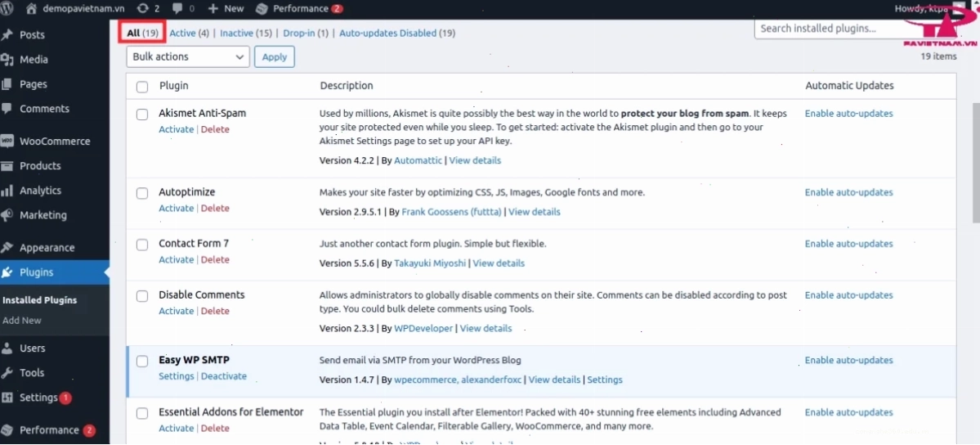Click the Posts pin icon in sidebar

click(7, 35)
